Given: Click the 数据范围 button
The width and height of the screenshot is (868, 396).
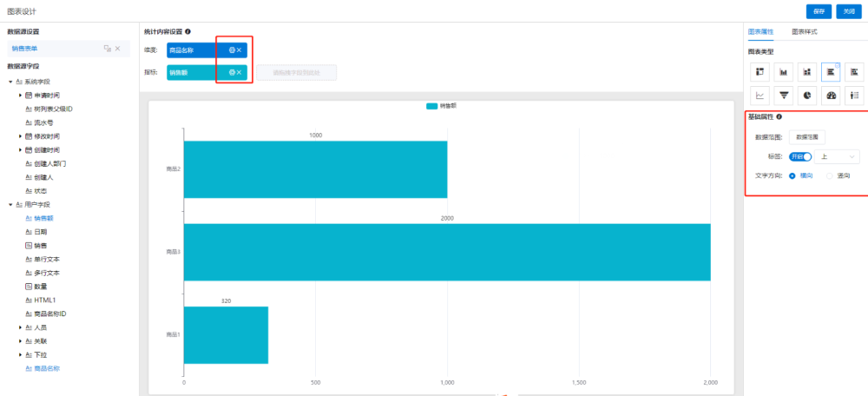Looking at the screenshot, I should (806, 137).
